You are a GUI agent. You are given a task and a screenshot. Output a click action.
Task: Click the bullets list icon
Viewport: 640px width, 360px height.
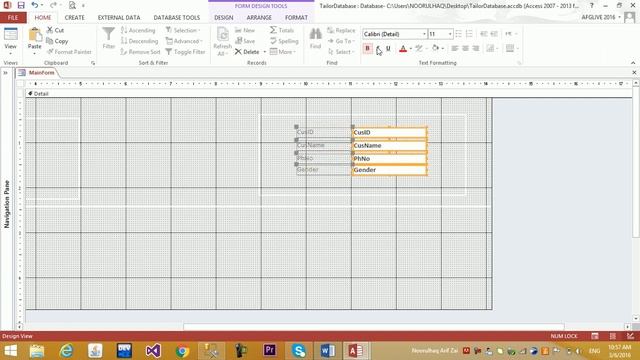pyautogui.click(x=458, y=34)
